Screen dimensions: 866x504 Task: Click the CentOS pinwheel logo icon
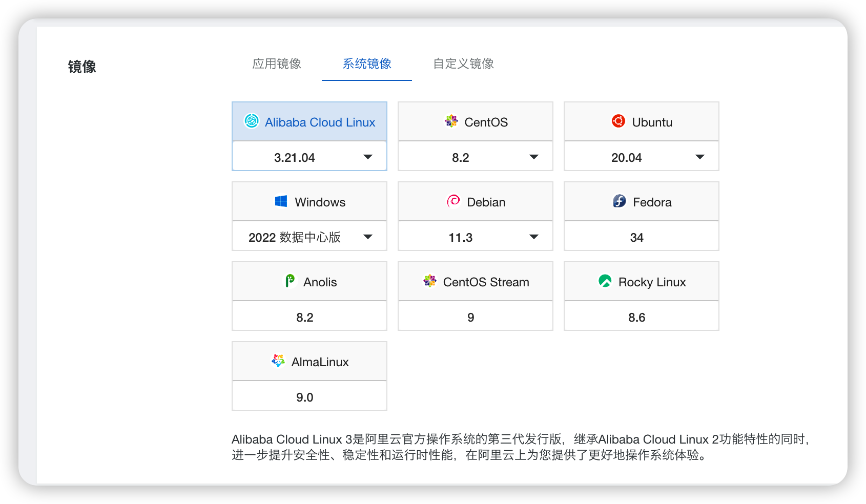tap(451, 121)
